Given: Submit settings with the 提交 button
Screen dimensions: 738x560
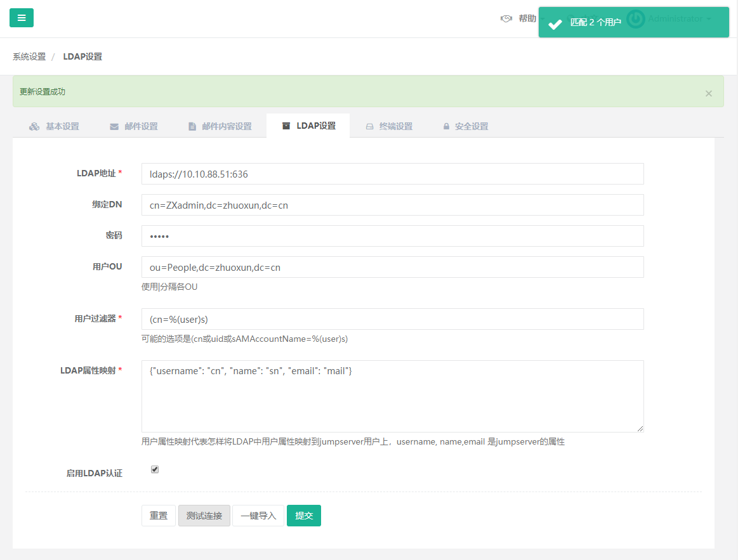Looking at the screenshot, I should (303, 515).
